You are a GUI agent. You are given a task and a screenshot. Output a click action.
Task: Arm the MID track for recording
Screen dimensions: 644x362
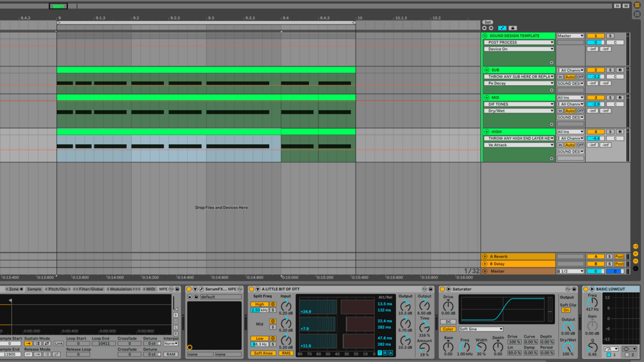(620, 97)
